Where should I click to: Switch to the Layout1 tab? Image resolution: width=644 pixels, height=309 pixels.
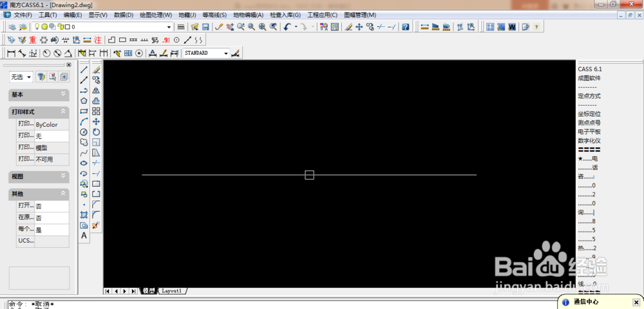[x=171, y=291]
